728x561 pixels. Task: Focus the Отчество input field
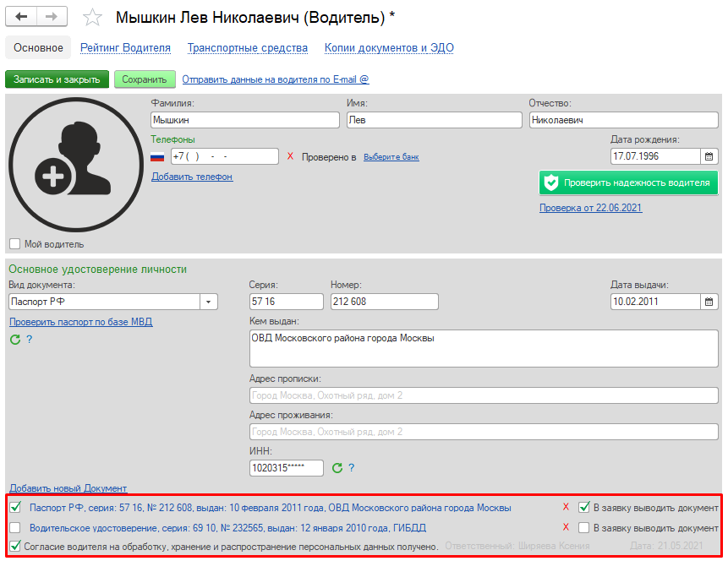pyautogui.click(x=623, y=120)
